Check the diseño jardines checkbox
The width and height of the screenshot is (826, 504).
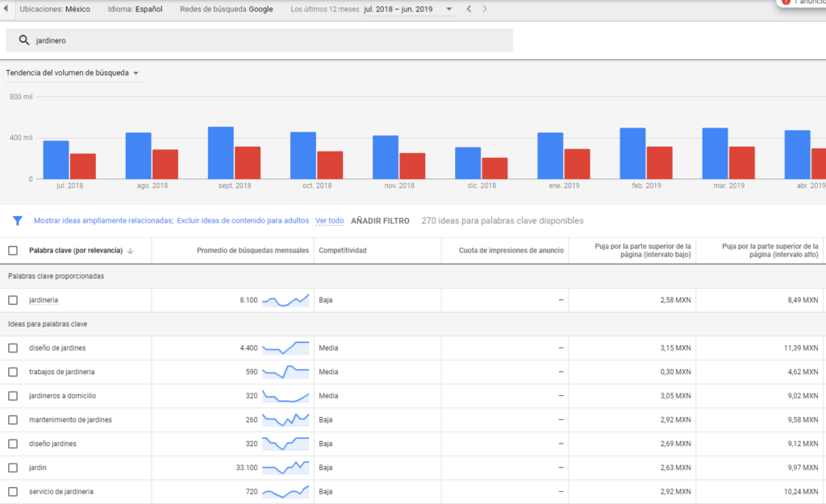13,444
